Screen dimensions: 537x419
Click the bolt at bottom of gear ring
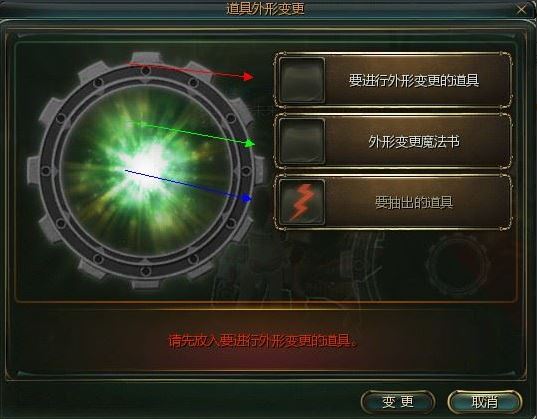(146, 271)
